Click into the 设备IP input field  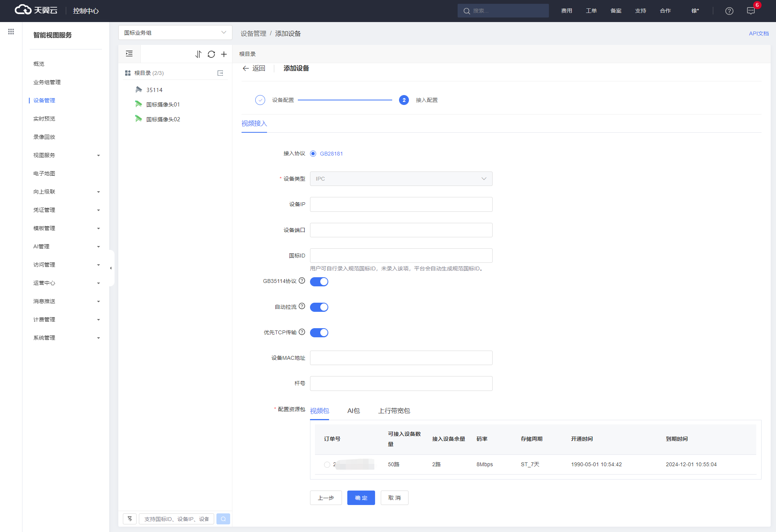pyautogui.click(x=401, y=204)
